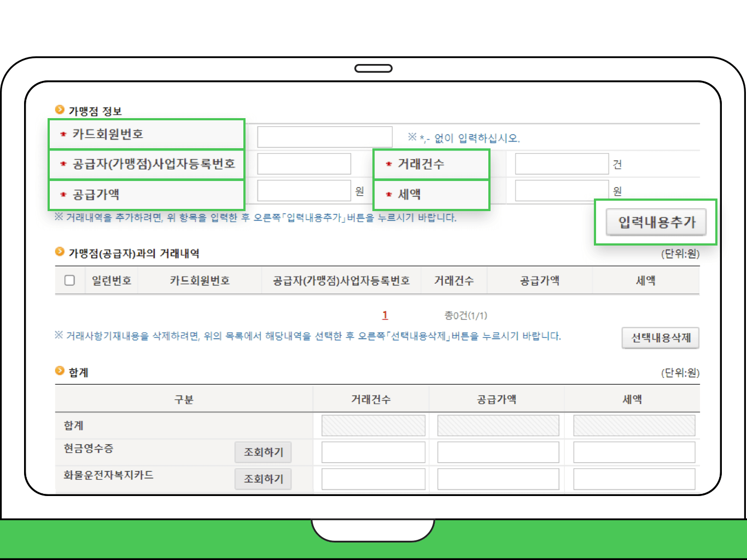This screenshot has height=560, width=747.
Task: Click the 현금영수증 세액 input box
Action: [633, 452]
